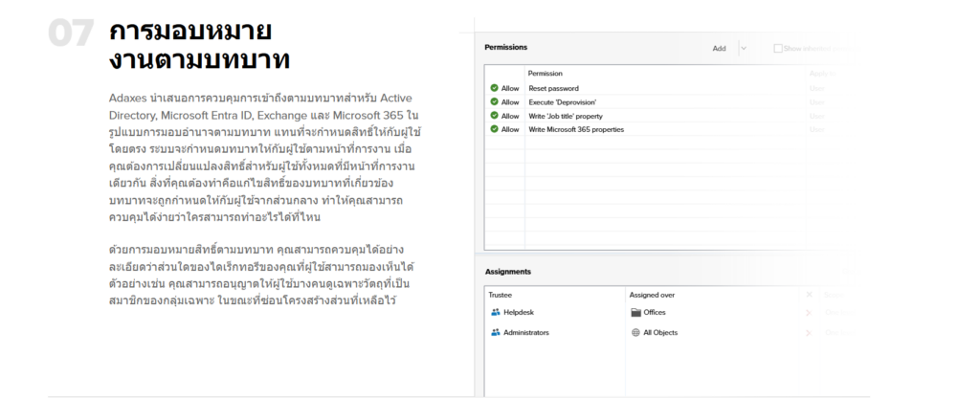Click the Trustee column header
This screenshot has height=398, width=980.
pos(501,295)
